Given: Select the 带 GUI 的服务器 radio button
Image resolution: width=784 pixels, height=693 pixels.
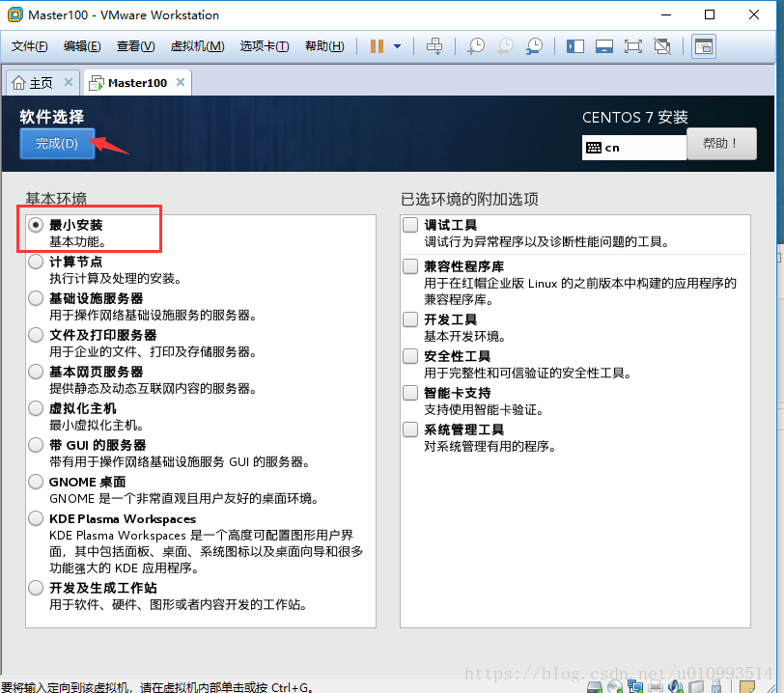Looking at the screenshot, I should 36,445.
